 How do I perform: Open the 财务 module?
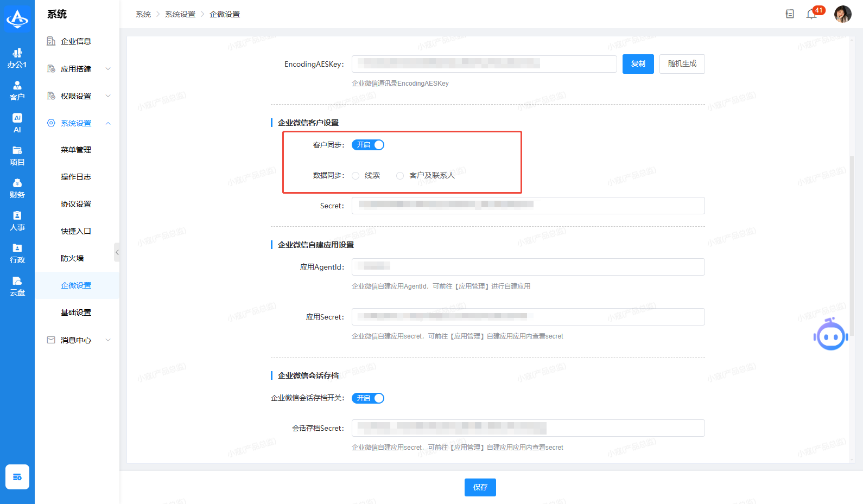(17, 189)
